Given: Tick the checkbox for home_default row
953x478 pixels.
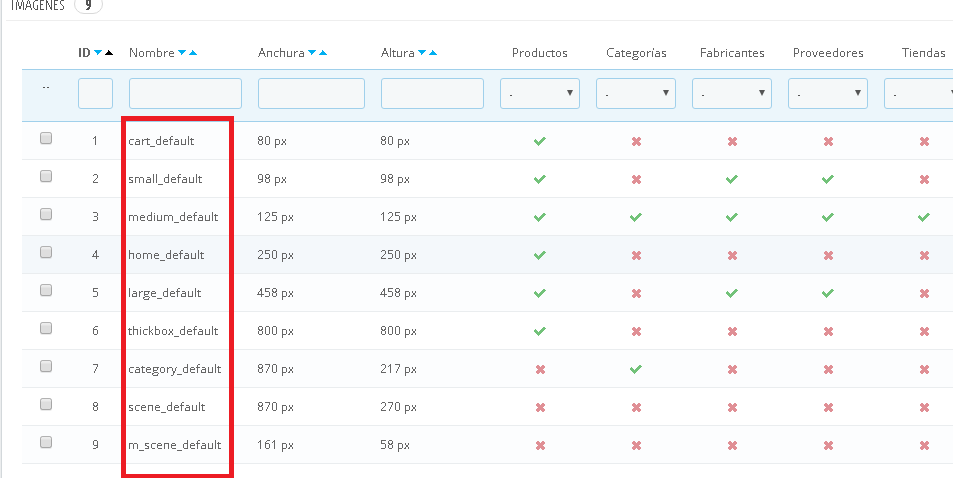Looking at the screenshot, I should (x=46, y=254).
